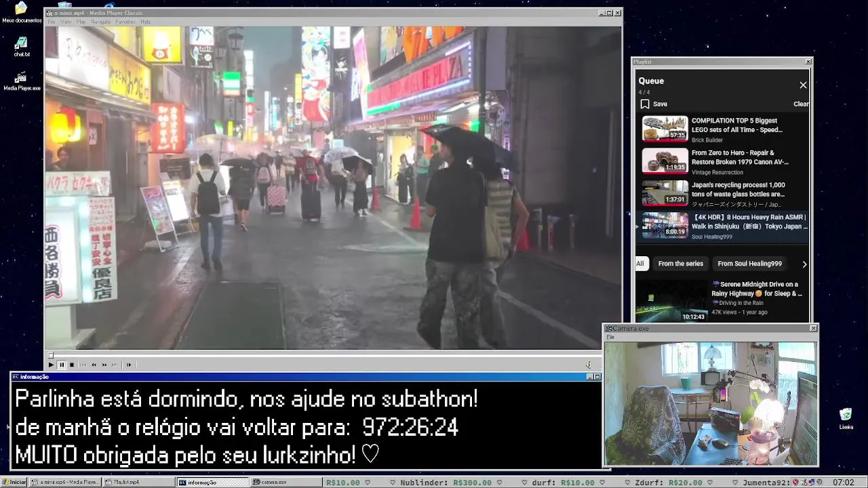Click the Camera.exe window title icon
The height and width of the screenshot is (488, 868).
(609, 328)
